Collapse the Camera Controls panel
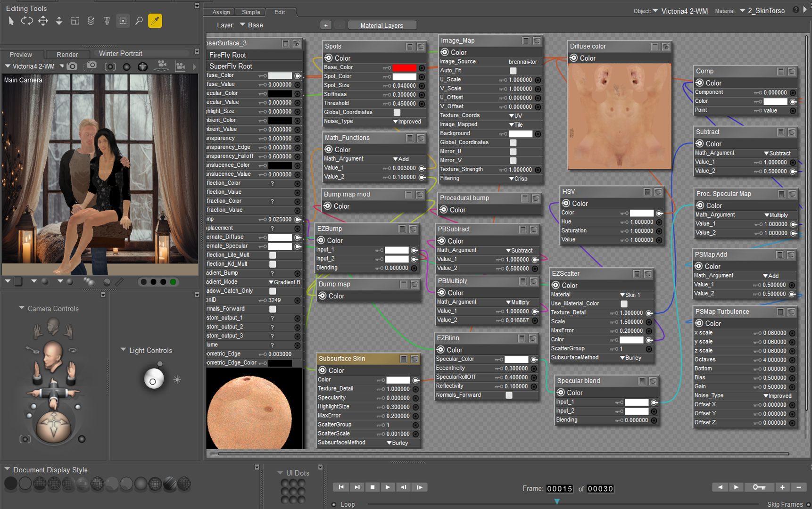812x509 pixels. pyautogui.click(x=21, y=308)
